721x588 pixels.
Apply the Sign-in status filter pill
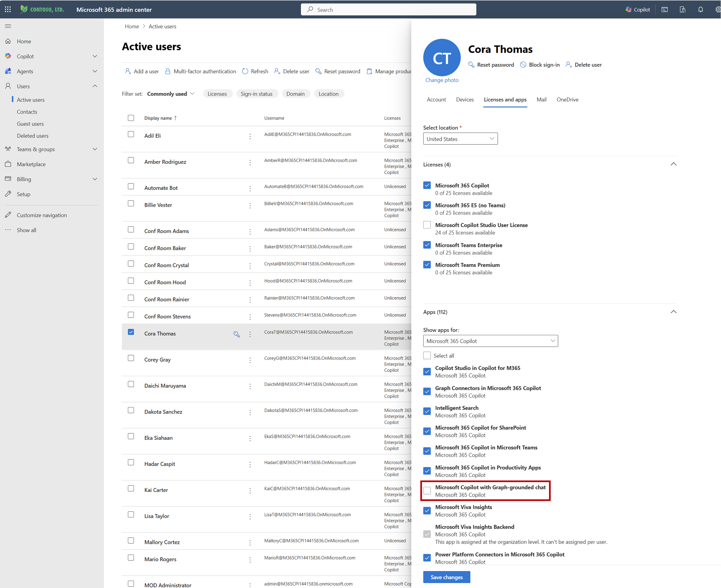[x=256, y=94]
